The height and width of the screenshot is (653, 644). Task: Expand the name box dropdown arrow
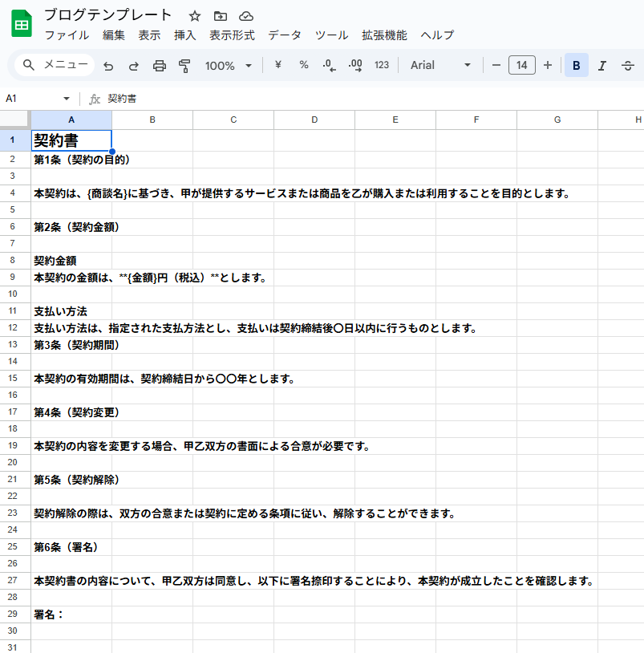coord(67,99)
